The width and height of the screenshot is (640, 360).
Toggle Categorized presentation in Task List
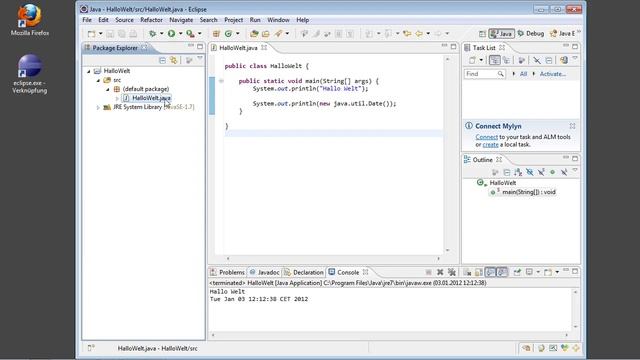[495, 60]
